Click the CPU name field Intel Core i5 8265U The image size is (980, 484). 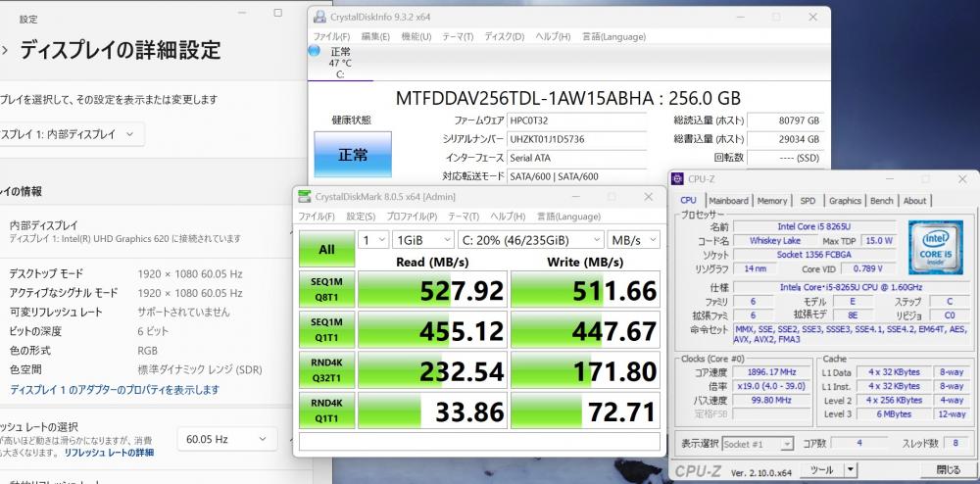point(814,226)
